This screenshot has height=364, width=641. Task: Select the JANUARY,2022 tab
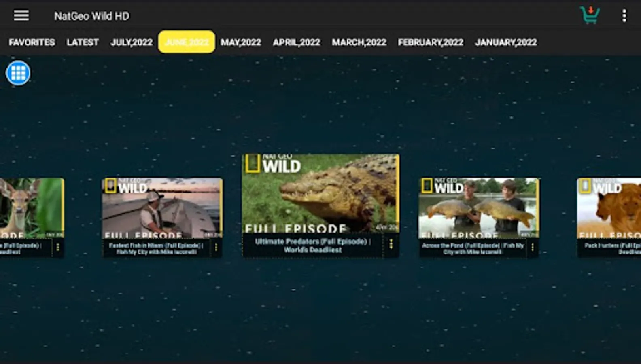click(506, 42)
